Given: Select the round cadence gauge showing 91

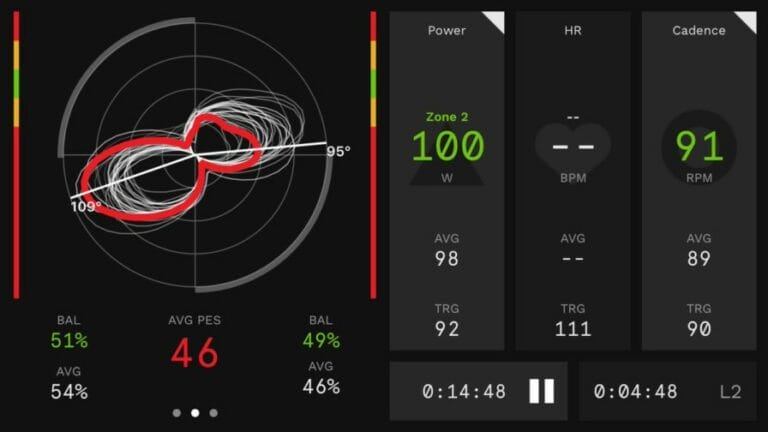Looking at the screenshot, I should pos(699,148).
